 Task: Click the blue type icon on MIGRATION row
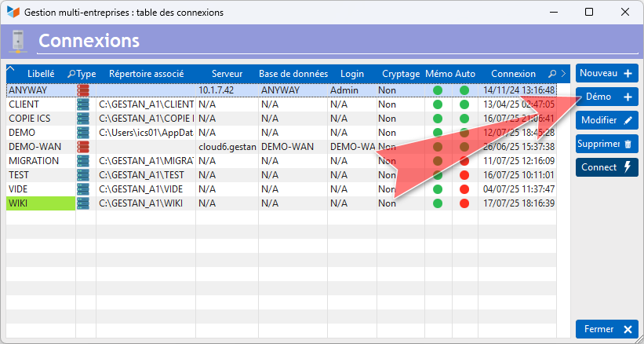click(x=83, y=161)
